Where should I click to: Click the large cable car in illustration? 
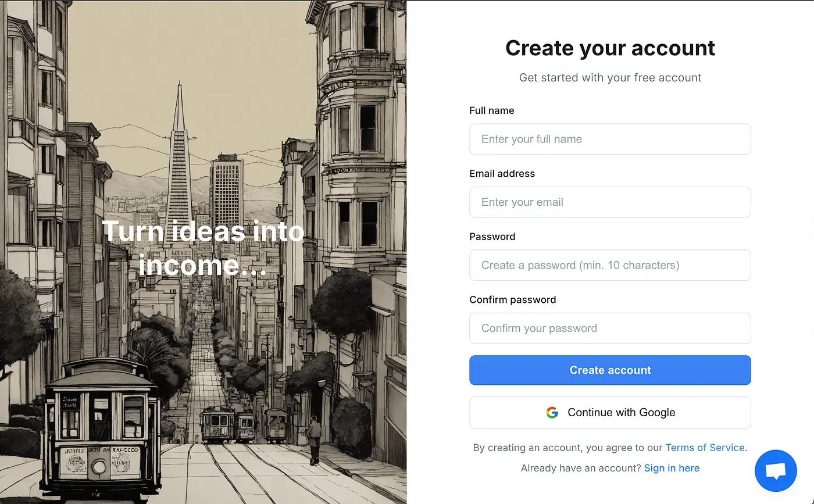point(102,424)
